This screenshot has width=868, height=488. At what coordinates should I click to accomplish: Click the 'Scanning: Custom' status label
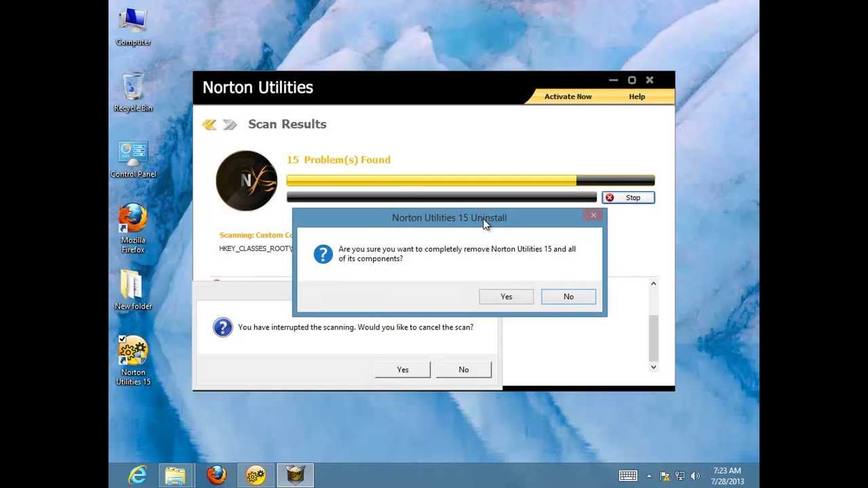click(255, 235)
